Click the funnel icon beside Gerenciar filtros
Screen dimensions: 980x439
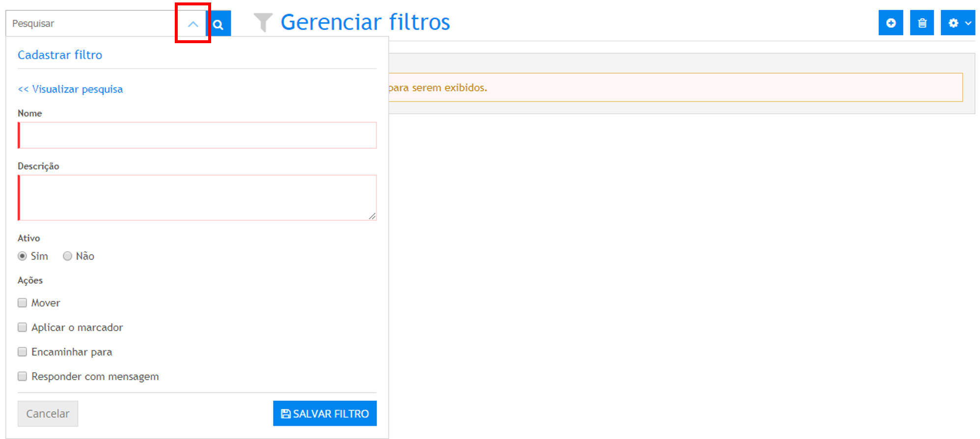[x=263, y=23]
